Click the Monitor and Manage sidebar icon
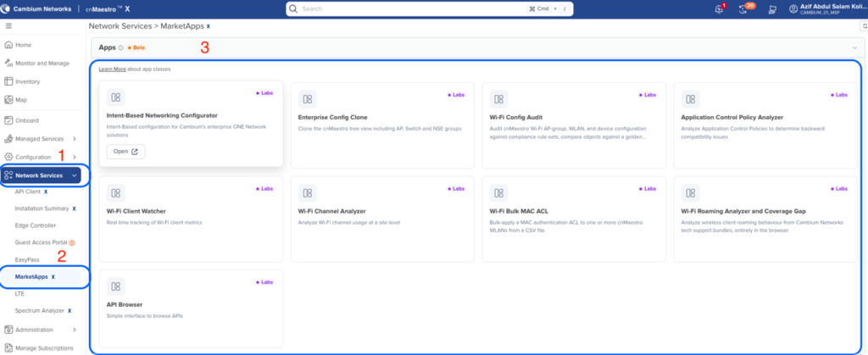Viewport: 868px width, 355px height. 8,63
